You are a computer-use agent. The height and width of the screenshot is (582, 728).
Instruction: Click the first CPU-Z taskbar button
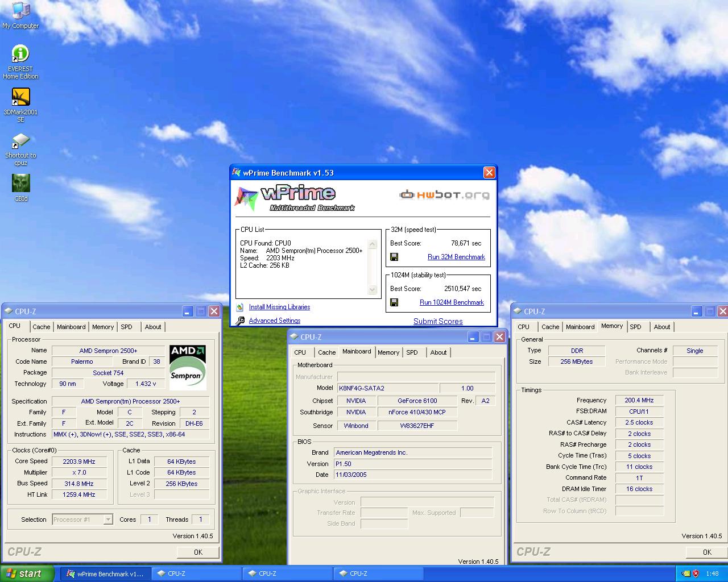point(197,573)
